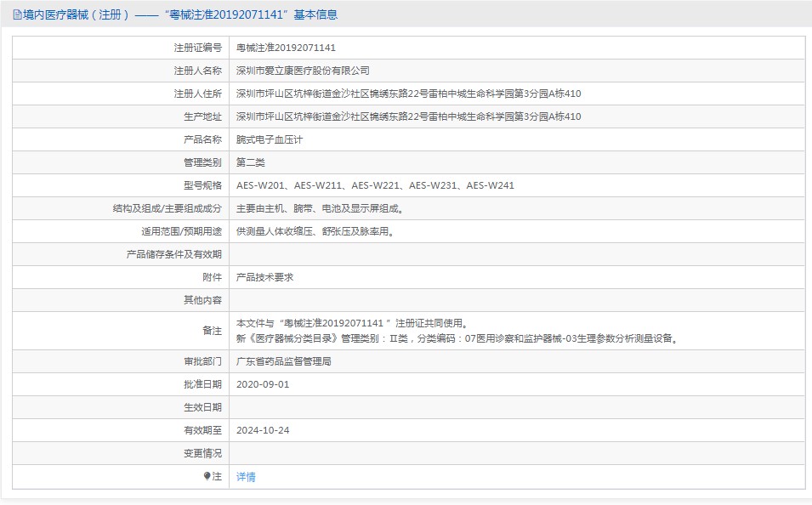812x505 pixels.
Task: Click the 有效期至 label
Action: pos(202,430)
